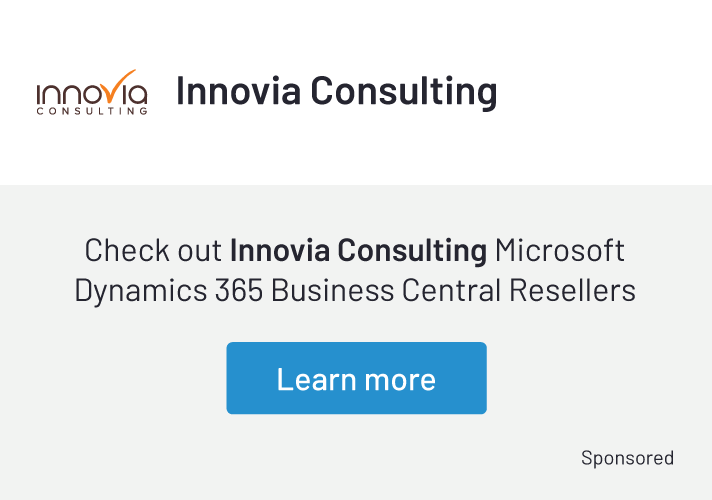Image resolution: width=712 pixels, height=500 pixels.
Task: Click the empty gray area left of Sponsored
Action: 300,458
